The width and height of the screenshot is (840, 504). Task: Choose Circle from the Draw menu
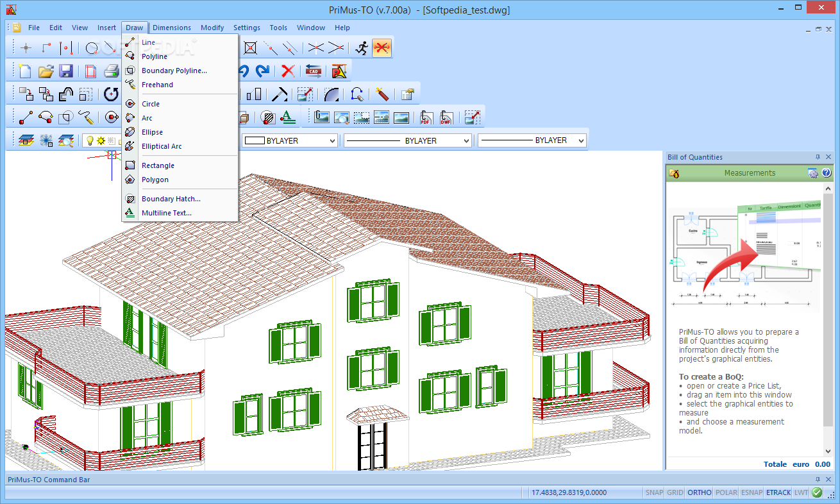180,104
